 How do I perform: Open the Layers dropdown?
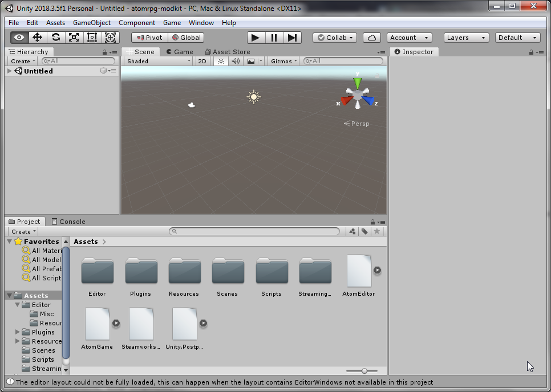coord(466,38)
